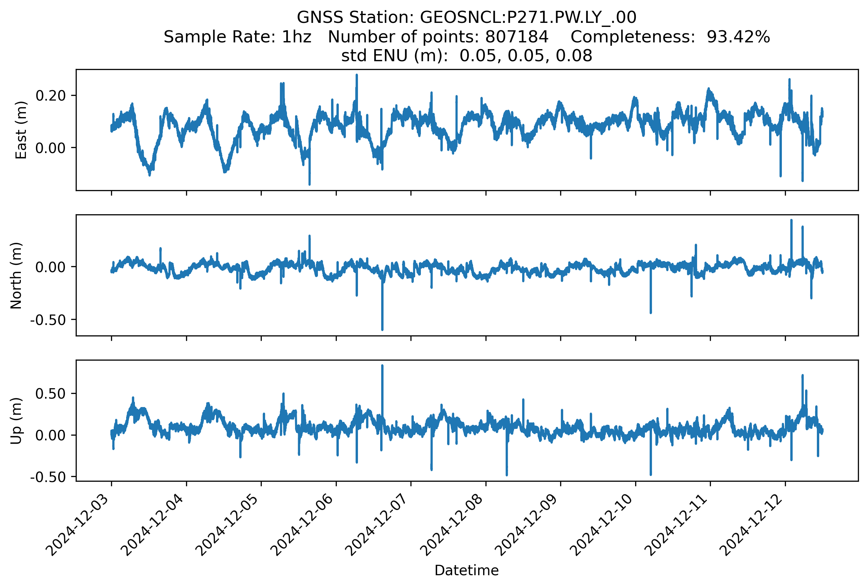Click the 0.00 tick label on North axis

coord(51,267)
